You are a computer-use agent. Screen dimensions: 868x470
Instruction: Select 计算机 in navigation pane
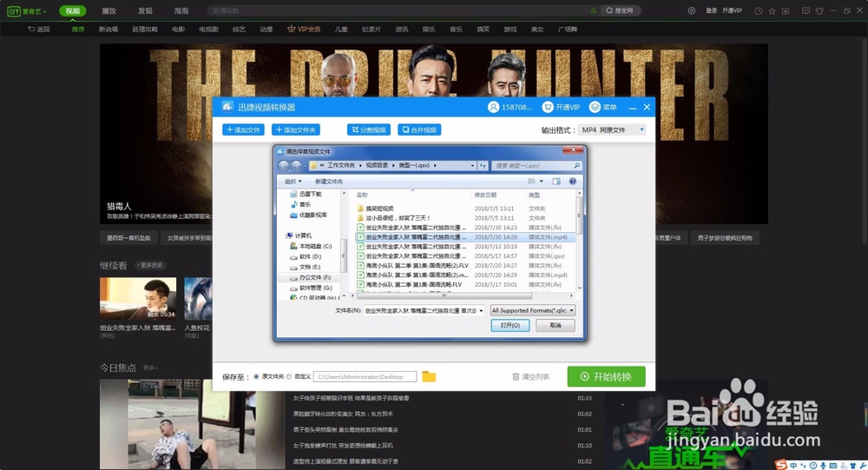tap(299, 235)
